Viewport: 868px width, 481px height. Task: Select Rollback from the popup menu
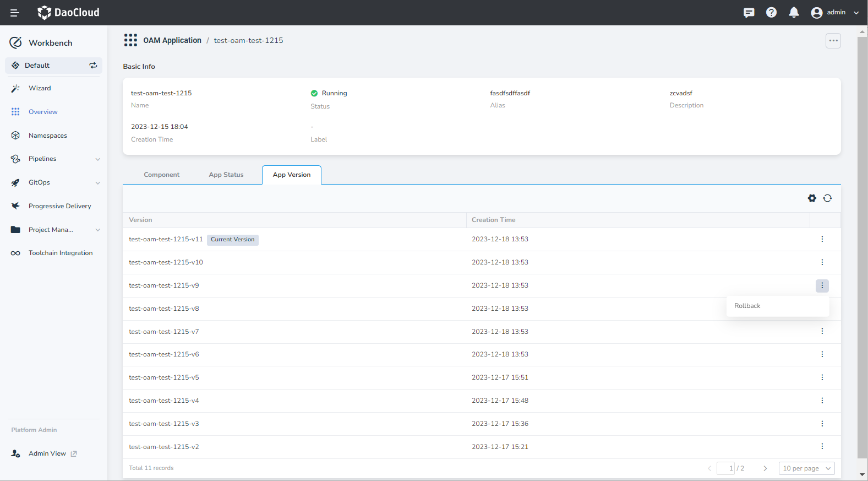coord(747,306)
